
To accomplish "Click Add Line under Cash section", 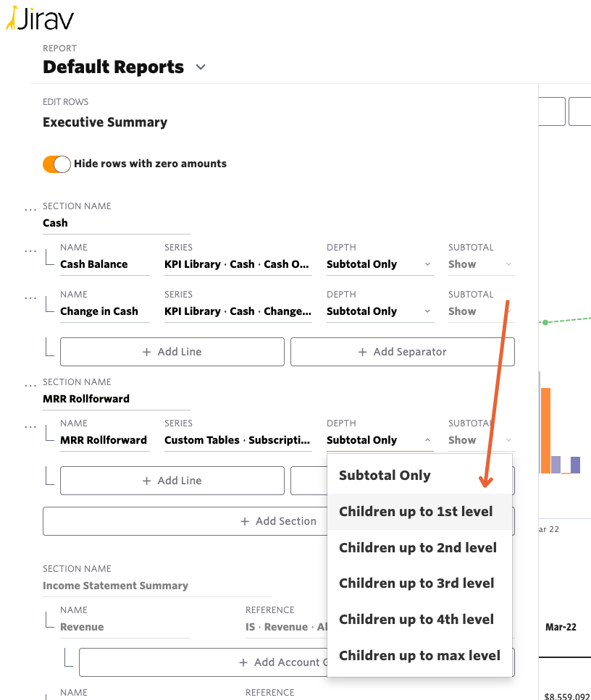I will 172,352.
